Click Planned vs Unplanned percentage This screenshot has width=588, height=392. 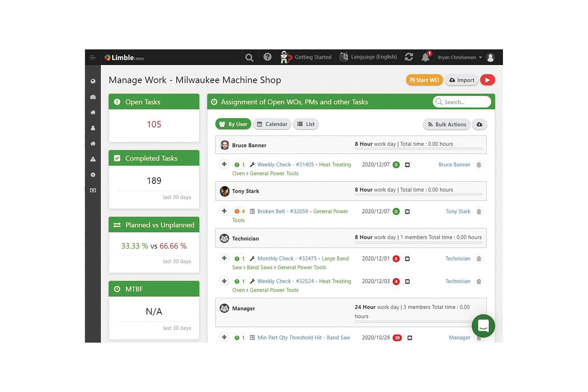(x=154, y=246)
